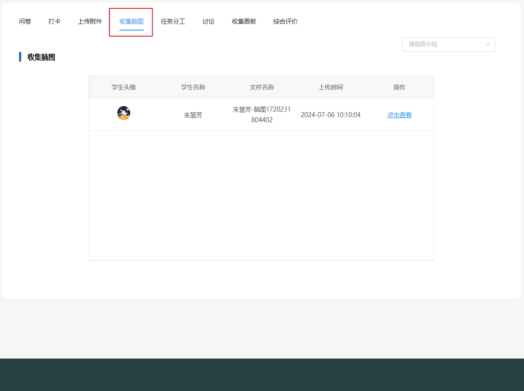The image size is (524, 391).
Task: Switch to the 讨论 tab
Action: click(208, 21)
